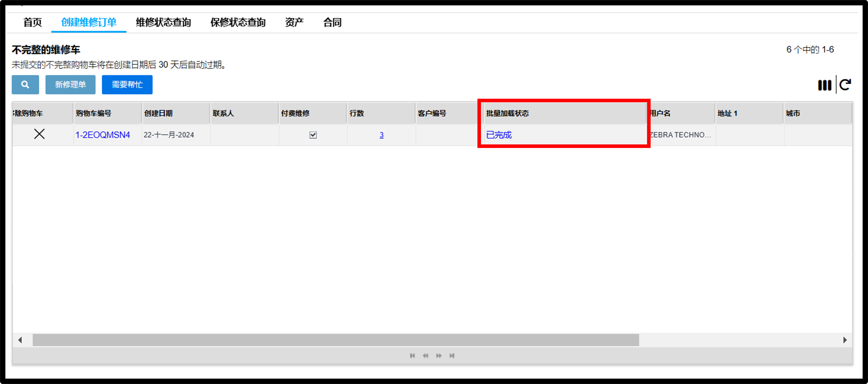Viewport: 868px width, 384px height.
Task: Open the column display settings icon
Action: pos(824,85)
